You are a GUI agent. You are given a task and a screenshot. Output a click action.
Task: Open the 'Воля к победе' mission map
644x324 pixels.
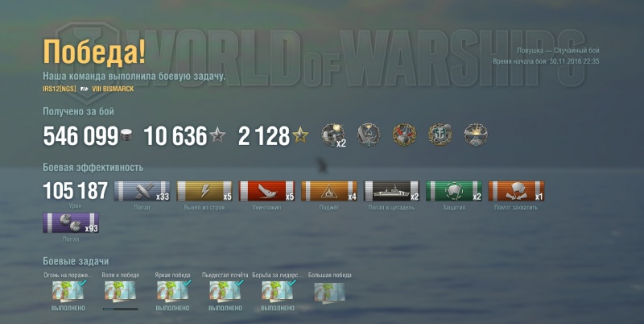(x=120, y=291)
